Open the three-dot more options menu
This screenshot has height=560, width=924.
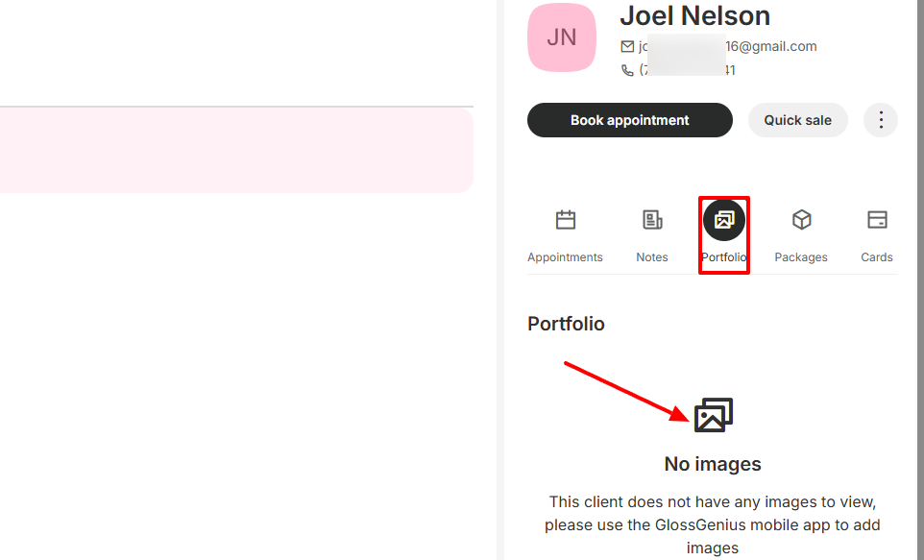pyautogui.click(x=881, y=120)
